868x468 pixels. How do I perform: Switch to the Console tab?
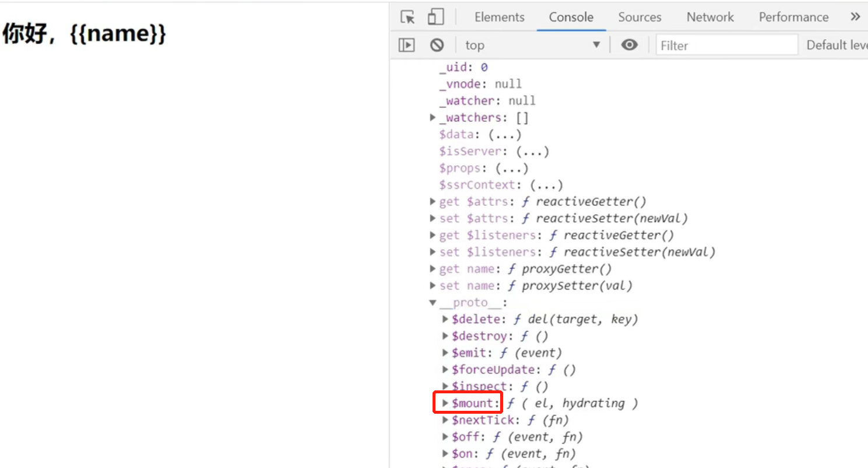tap(571, 17)
